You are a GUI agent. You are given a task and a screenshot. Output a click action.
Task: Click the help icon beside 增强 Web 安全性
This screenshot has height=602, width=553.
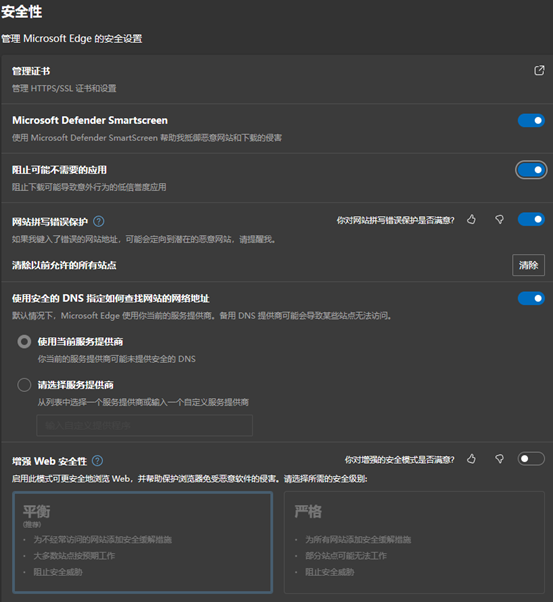click(x=98, y=461)
